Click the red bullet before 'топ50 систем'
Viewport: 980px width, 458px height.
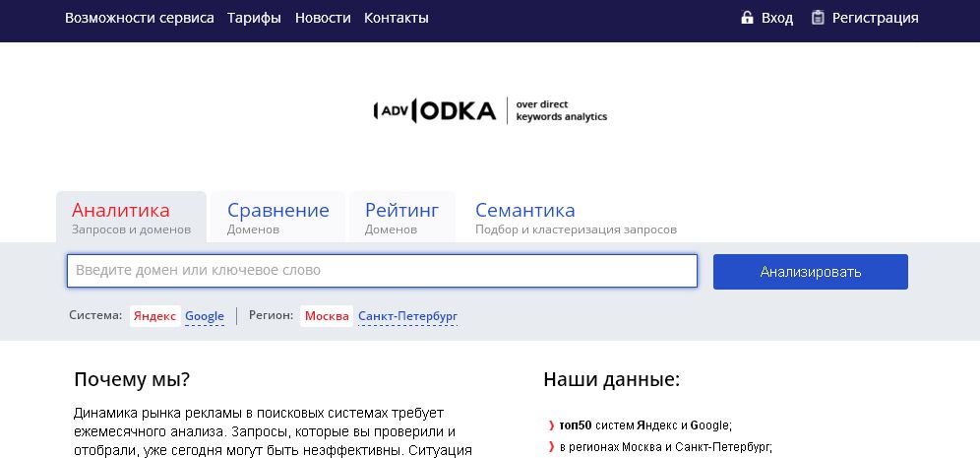(551, 425)
